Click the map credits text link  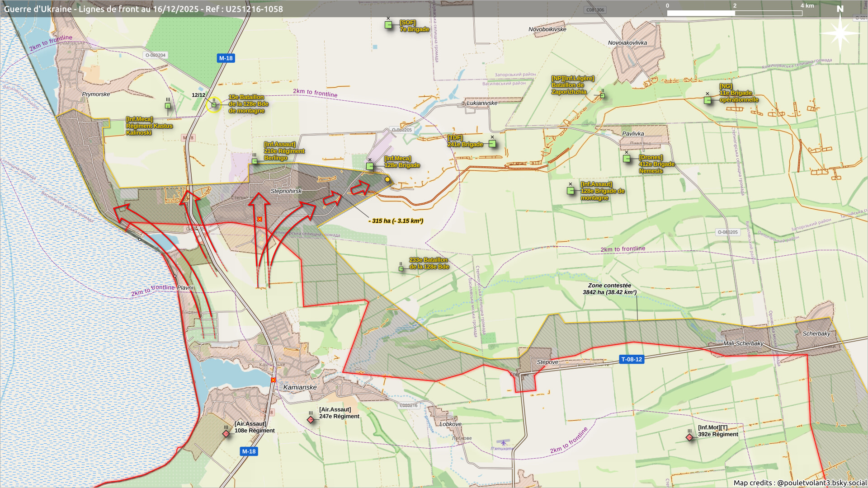[x=800, y=483]
